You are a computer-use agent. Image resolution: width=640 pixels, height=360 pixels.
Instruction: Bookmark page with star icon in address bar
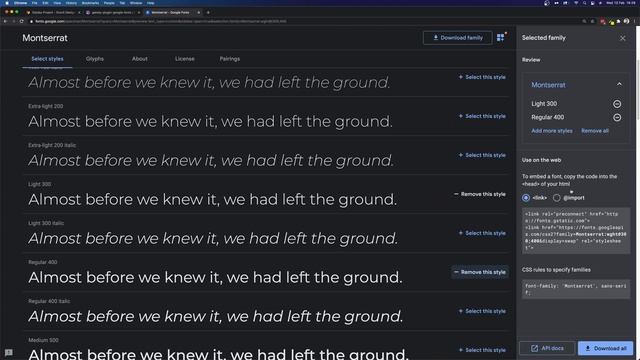(x=593, y=21)
